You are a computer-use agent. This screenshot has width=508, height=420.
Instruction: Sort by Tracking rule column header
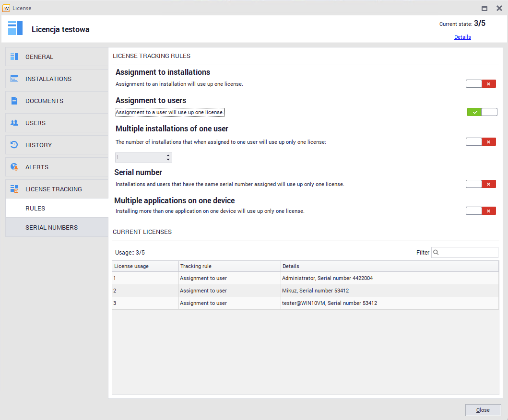click(229, 266)
